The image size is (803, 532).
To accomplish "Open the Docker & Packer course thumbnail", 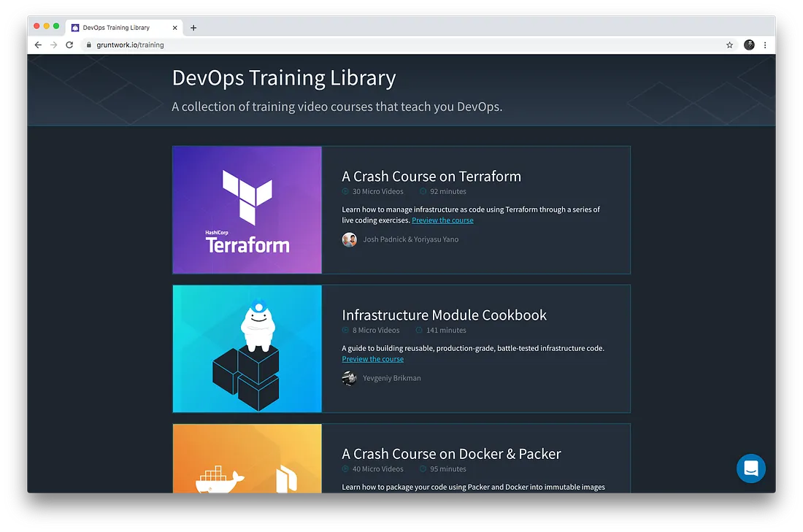I will coord(247,458).
